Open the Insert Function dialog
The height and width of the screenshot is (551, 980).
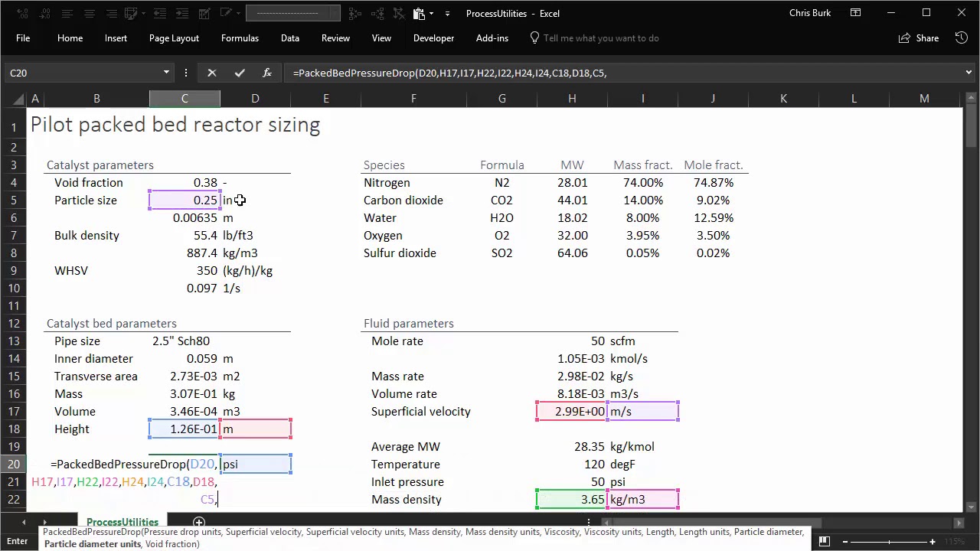[x=267, y=73]
